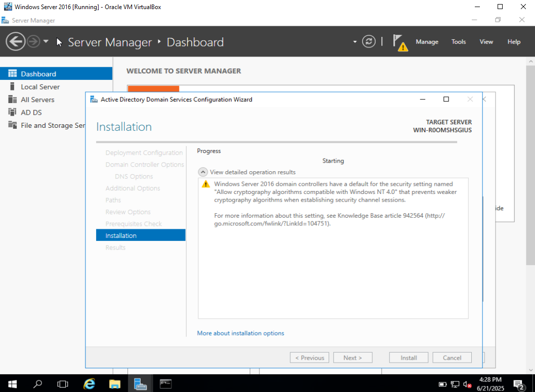Image resolution: width=535 pixels, height=392 pixels.
Task: Open Task View from the taskbar
Action: point(63,384)
